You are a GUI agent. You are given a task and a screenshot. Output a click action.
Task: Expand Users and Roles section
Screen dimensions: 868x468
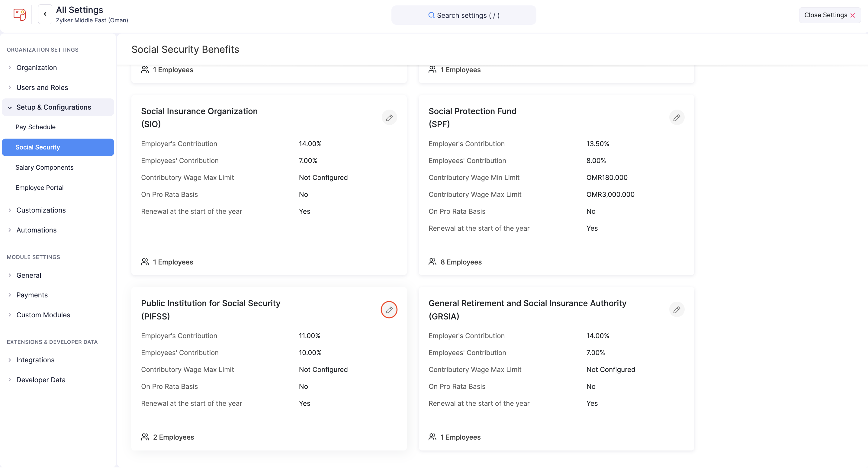(x=42, y=87)
